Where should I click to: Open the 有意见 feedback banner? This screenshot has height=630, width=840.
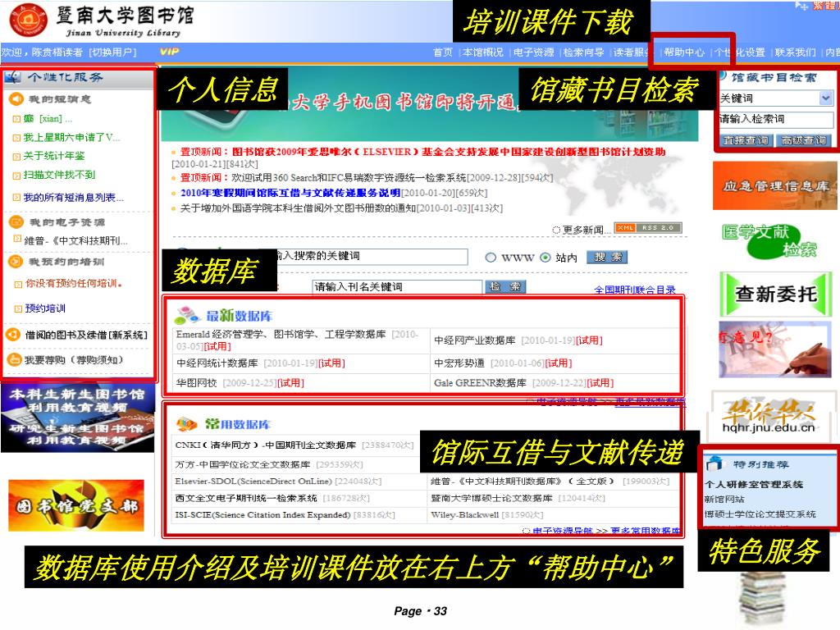coord(774,349)
